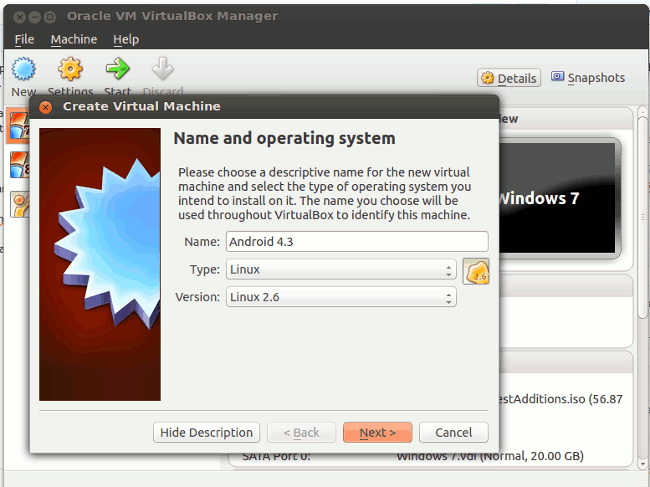650x487 pixels.
Task: Cancel the virtual machine creation
Action: point(453,432)
